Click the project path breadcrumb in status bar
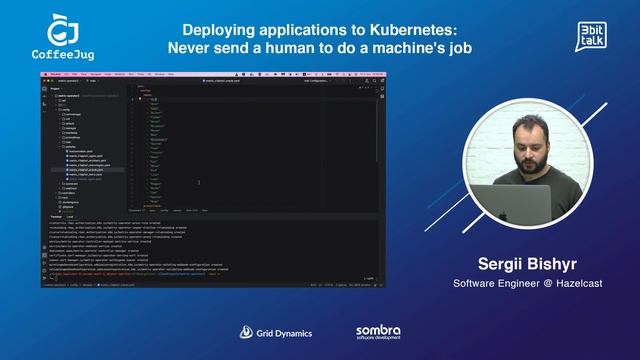Image resolution: width=640 pixels, height=360 pixels. (x=89, y=285)
